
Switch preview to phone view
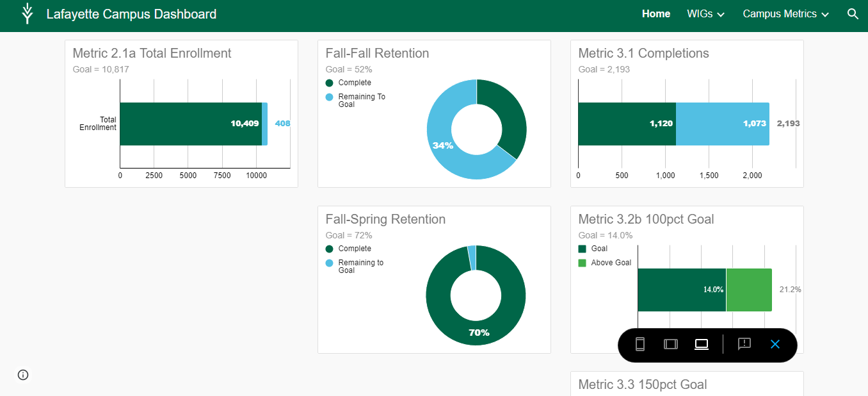639,344
